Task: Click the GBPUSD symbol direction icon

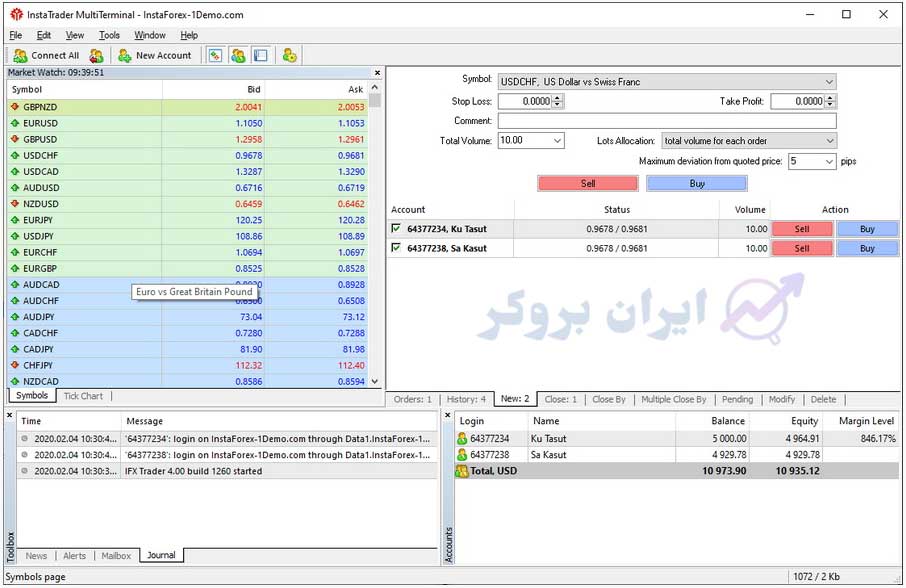Action: click(x=15, y=139)
